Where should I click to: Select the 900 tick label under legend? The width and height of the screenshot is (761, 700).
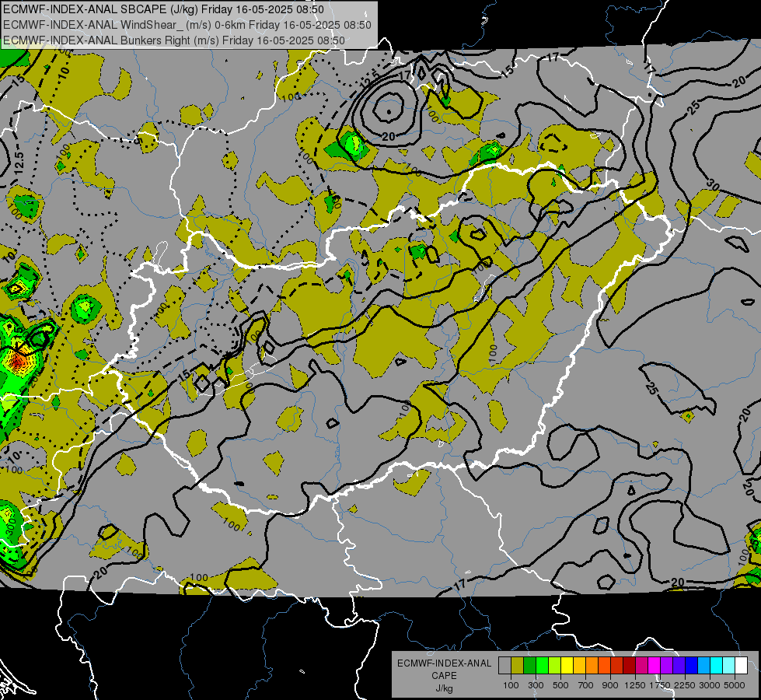tap(610, 685)
